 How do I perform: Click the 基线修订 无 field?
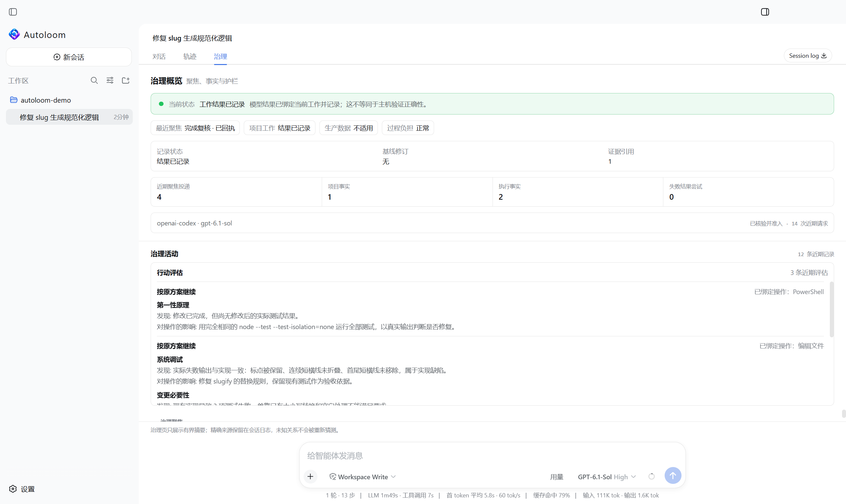pos(395,156)
